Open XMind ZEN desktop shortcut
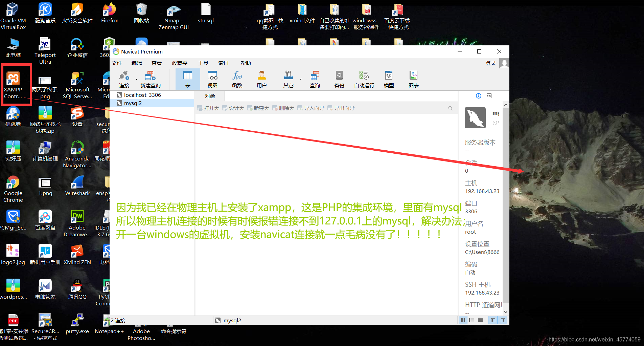The image size is (644, 346). 77,254
